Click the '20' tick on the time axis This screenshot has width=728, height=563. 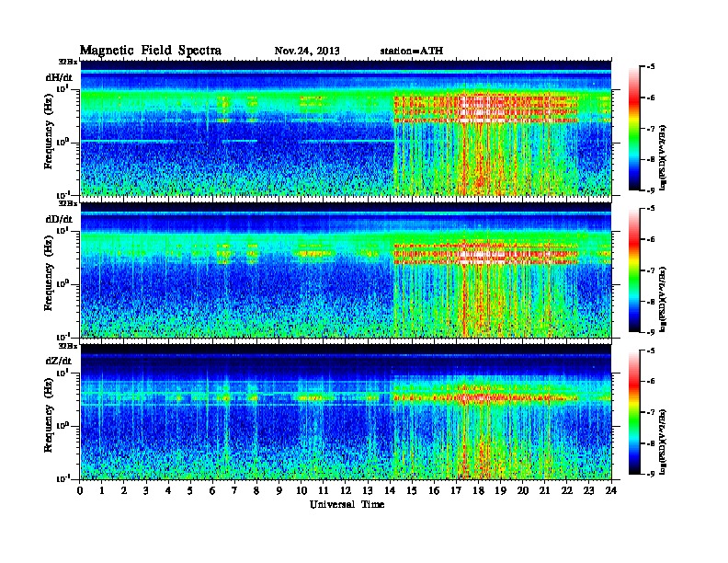pyautogui.click(x=523, y=491)
